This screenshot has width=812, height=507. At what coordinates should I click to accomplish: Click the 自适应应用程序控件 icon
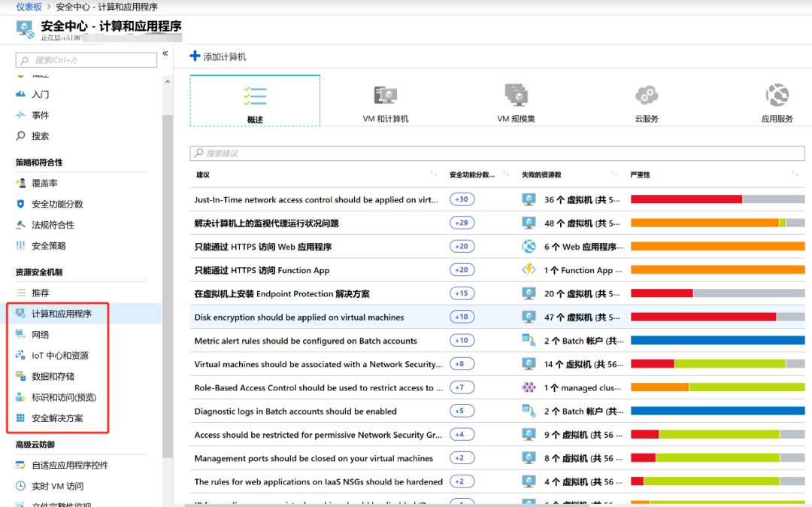tap(21, 465)
